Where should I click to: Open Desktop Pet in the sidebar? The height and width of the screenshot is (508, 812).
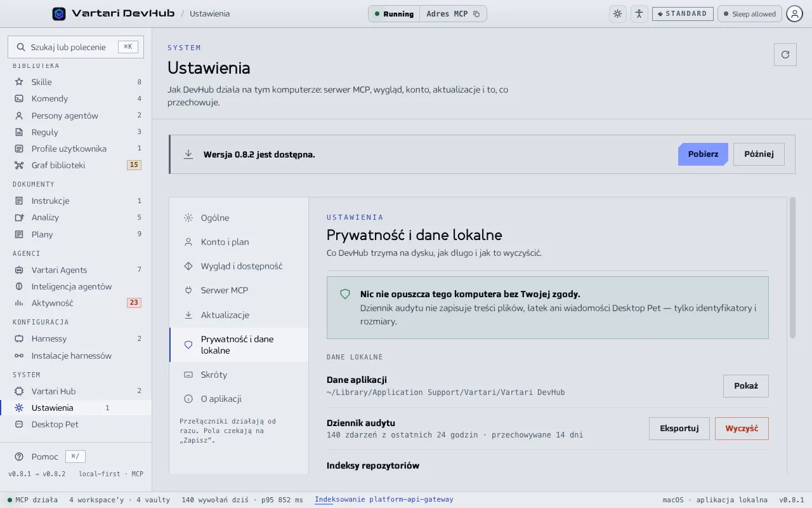(x=76, y=424)
